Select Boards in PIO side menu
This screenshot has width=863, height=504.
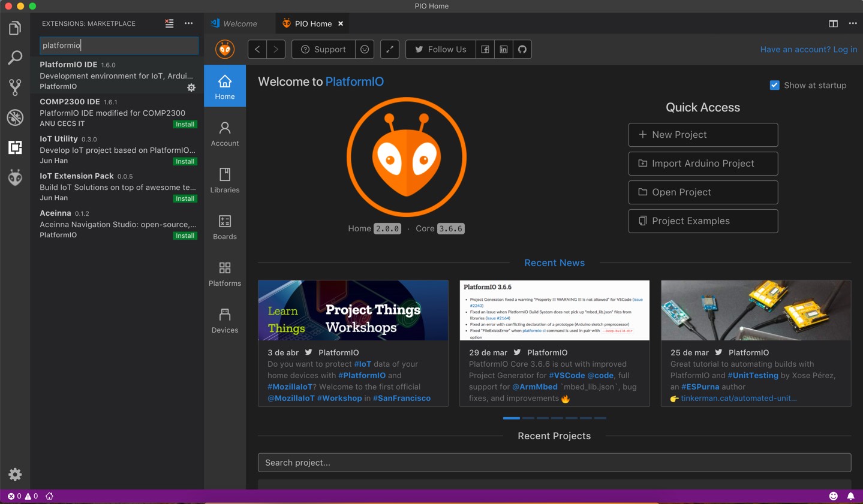(x=225, y=227)
